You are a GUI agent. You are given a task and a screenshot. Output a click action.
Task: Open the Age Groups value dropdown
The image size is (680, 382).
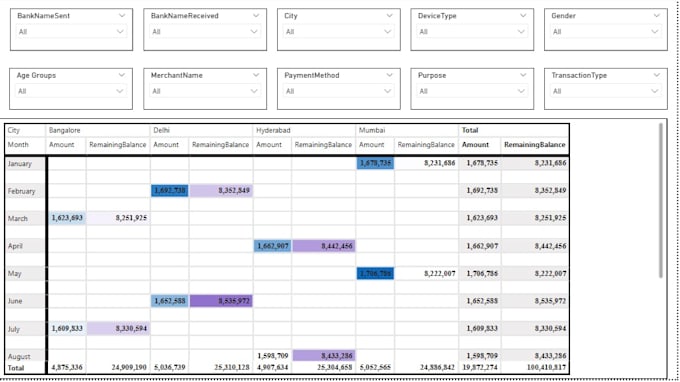pos(71,91)
